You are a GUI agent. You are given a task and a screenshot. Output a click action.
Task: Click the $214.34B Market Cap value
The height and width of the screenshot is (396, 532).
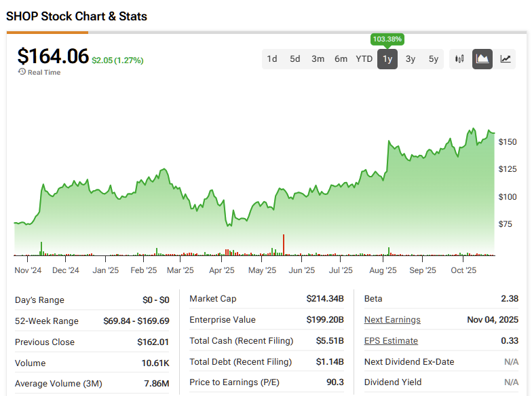[324, 299]
